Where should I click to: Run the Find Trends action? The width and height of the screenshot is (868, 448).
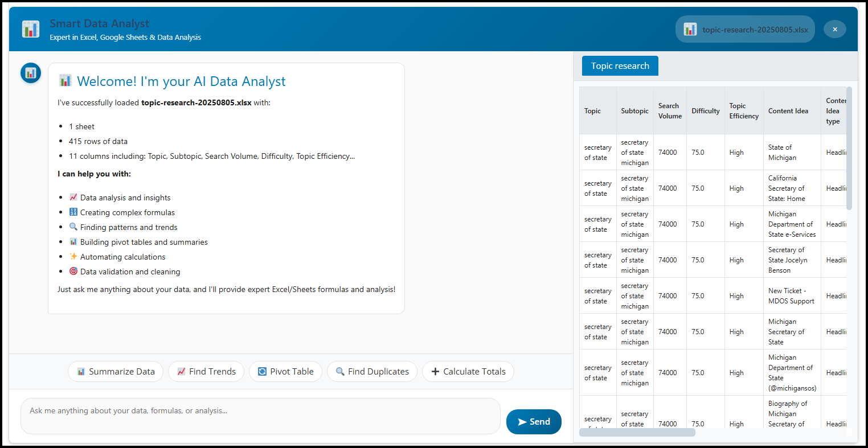click(206, 371)
